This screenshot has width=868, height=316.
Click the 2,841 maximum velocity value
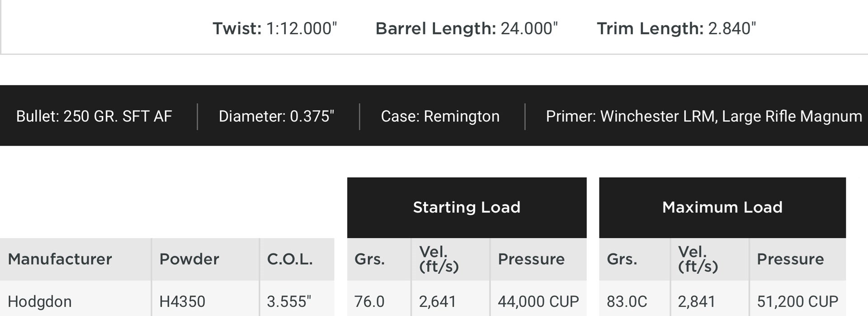click(x=696, y=302)
